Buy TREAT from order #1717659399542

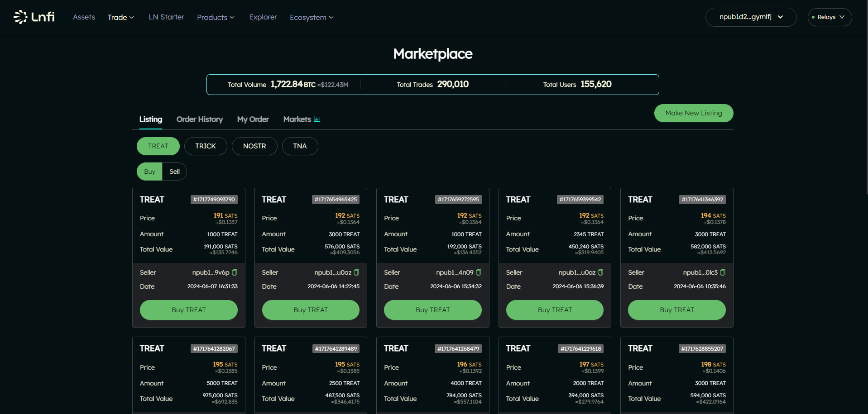point(555,310)
